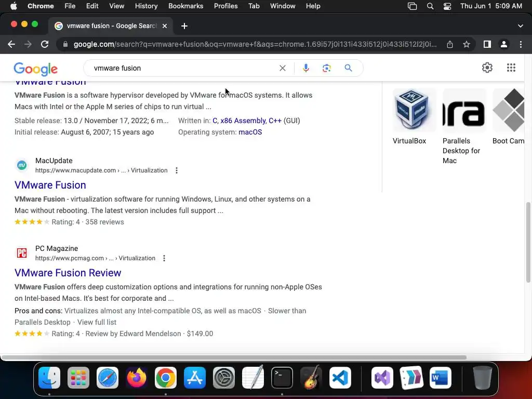Image resolution: width=532 pixels, height=399 pixels.
Task: Click the MacUpdate breadcrumb URL text
Action: (x=101, y=170)
